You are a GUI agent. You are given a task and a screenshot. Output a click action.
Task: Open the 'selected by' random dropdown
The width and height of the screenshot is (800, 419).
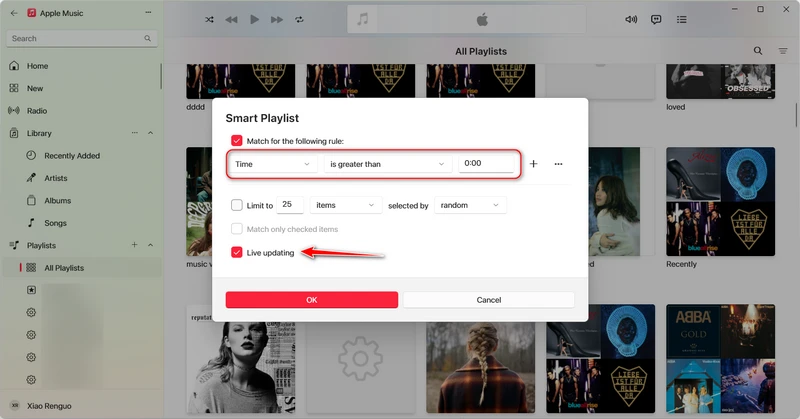[470, 205]
